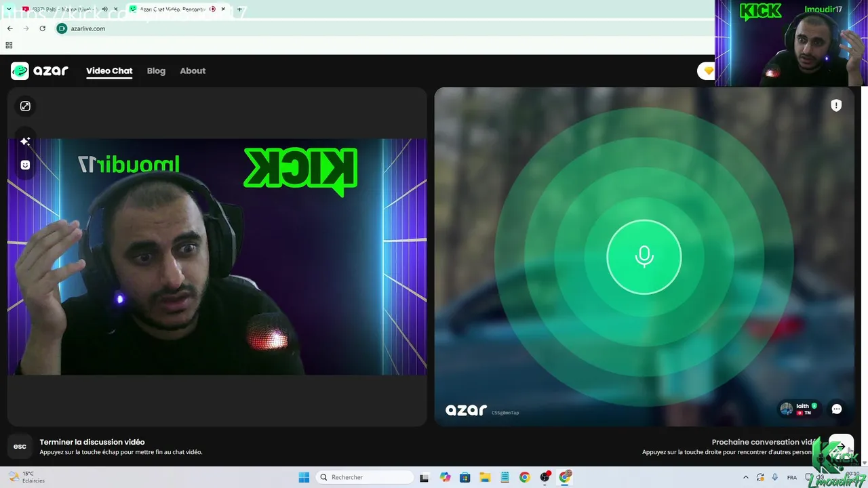The height and width of the screenshot is (488, 868).
Task: Open the first Chrome icon on the taskbar
Action: (x=525, y=477)
